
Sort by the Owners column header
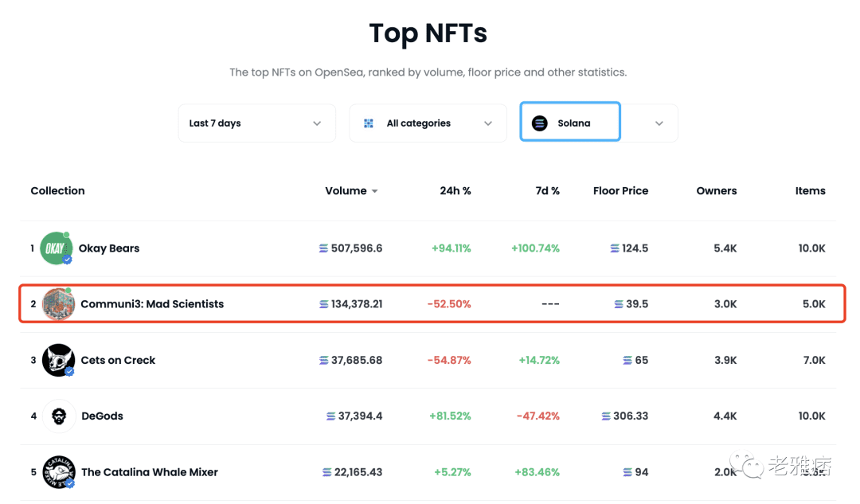[x=716, y=191]
